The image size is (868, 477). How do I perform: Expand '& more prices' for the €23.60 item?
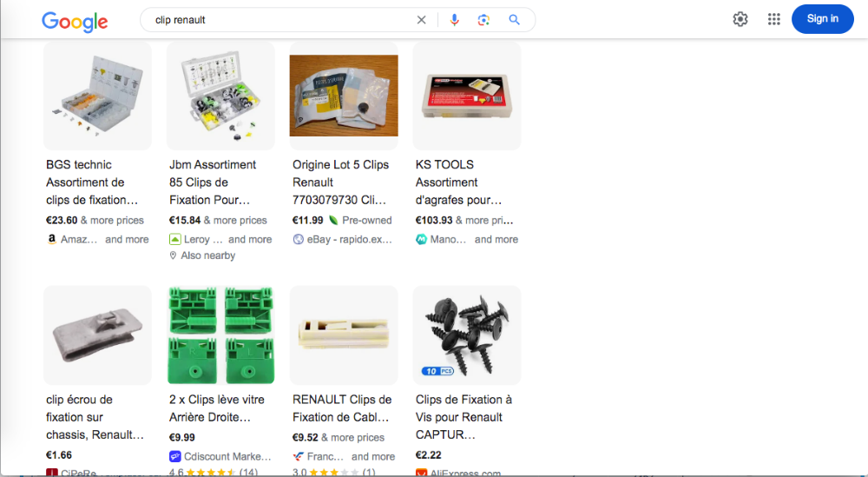pyautogui.click(x=112, y=220)
